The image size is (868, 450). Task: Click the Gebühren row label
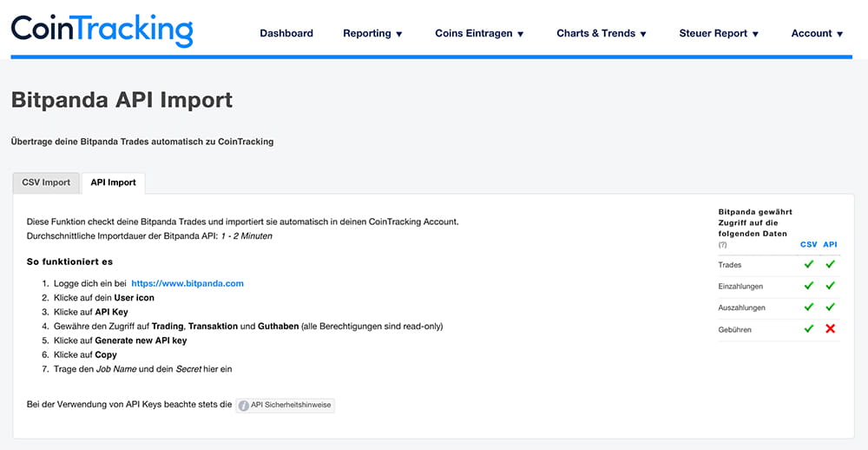point(734,330)
